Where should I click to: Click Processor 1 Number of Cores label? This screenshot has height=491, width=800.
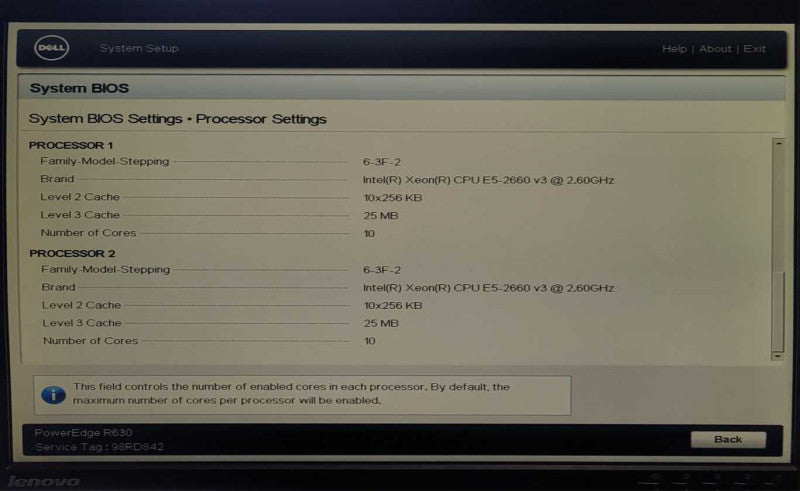tap(88, 233)
